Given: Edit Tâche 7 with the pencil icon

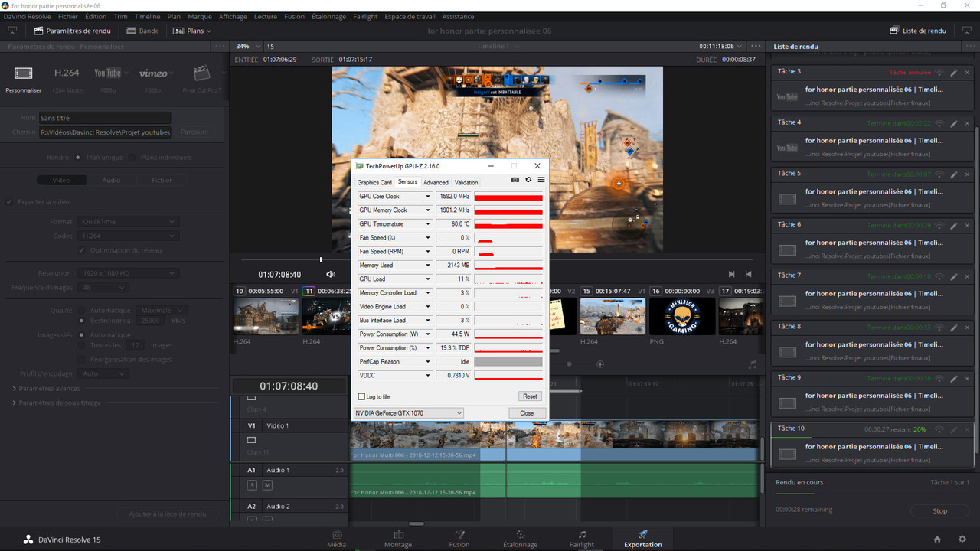Looking at the screenshot, I should 954,276.
